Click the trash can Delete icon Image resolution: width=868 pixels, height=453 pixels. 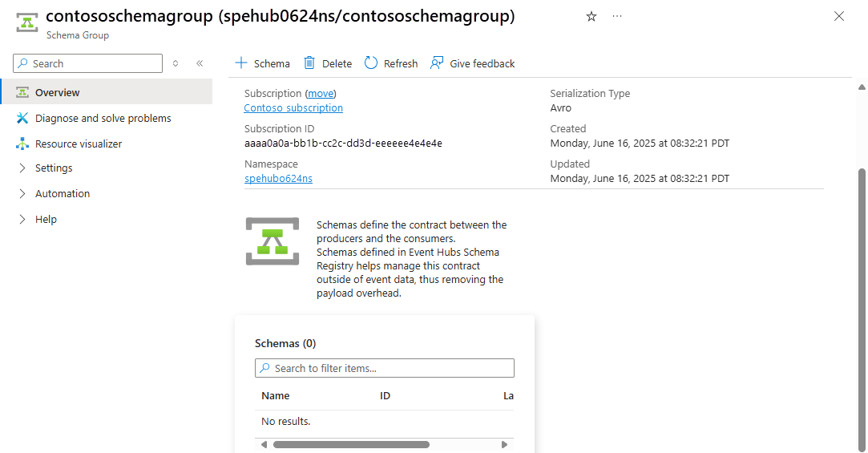pos(309,63)
